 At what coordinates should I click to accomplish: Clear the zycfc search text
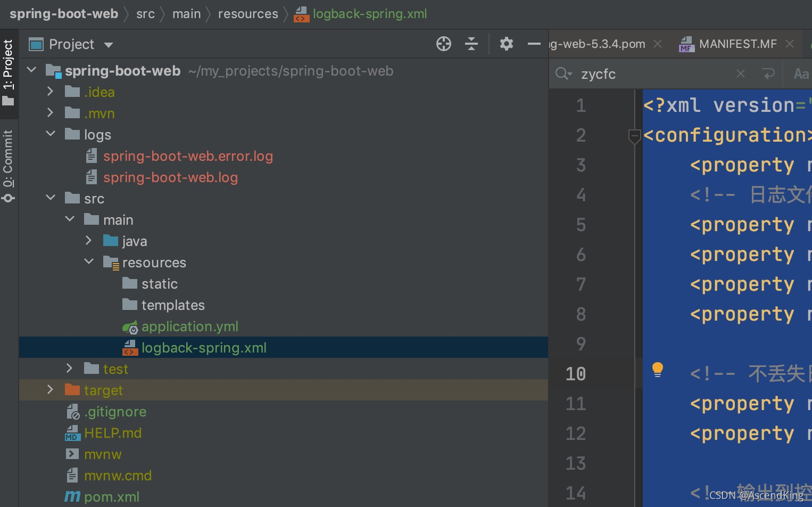click(x=740, y=73)
